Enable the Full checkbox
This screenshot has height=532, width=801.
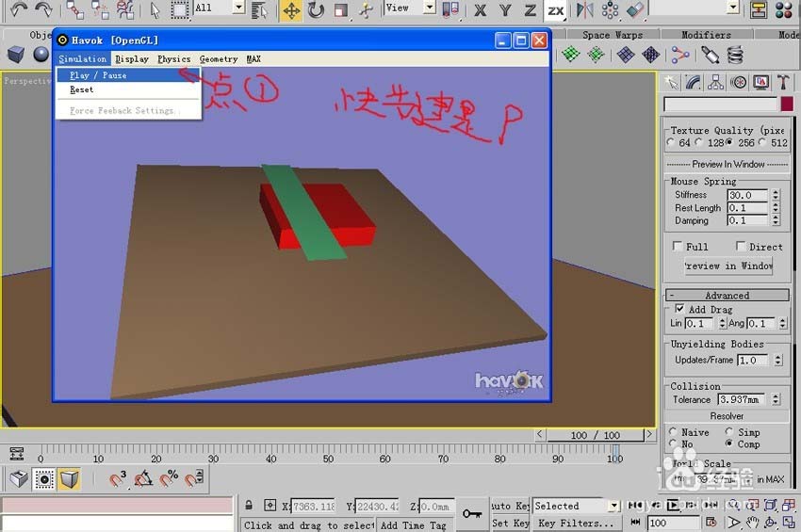(678, 247)
